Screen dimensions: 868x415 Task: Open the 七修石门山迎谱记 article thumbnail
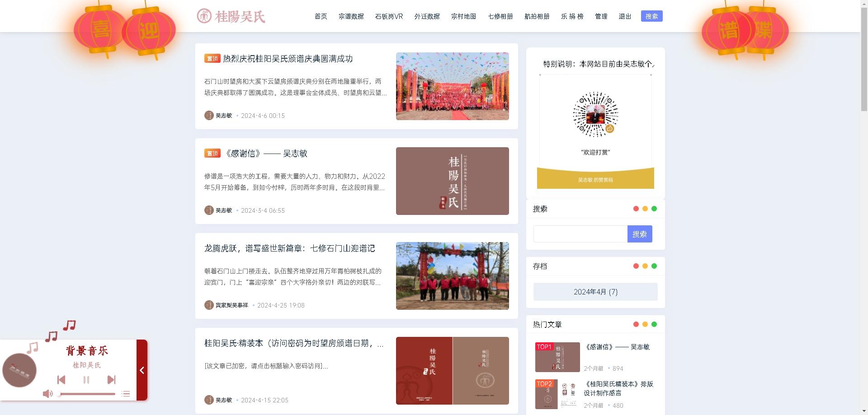click(x=452, y=276)
